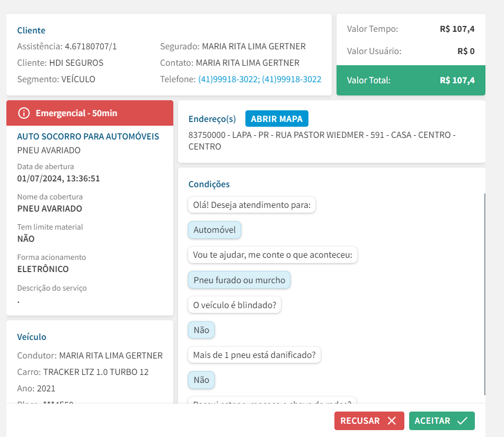Viewport: 504px width, 437px height.
Task: Click the 'Não' answer under Mais de 1 pneu
Action: pos(201,380)
